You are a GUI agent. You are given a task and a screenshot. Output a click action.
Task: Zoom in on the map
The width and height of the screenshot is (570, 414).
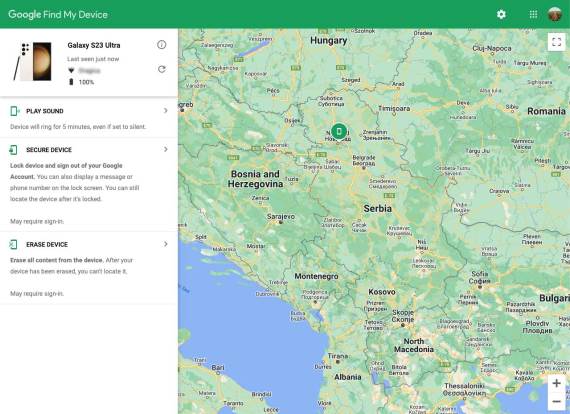tap(556, 383)
